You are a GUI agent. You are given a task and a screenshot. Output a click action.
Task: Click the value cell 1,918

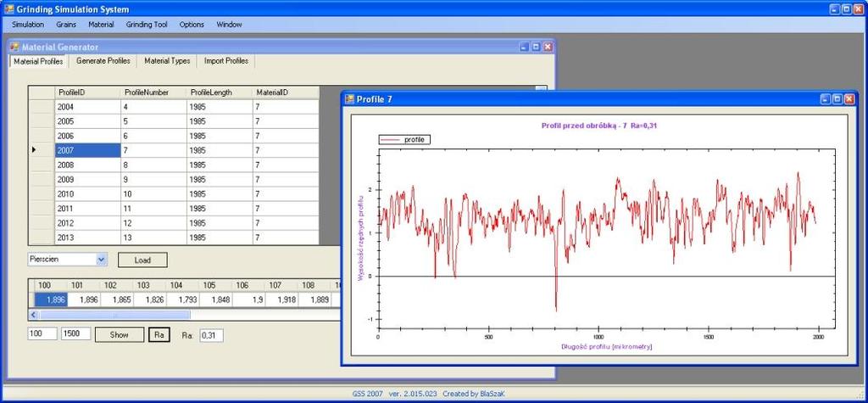click(x=281, y=299)
